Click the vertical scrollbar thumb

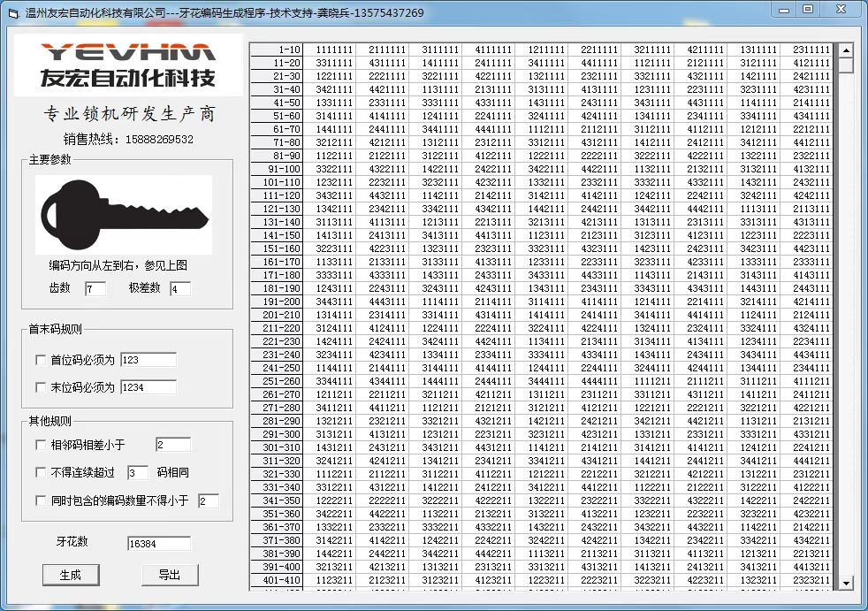coord(845,65)
